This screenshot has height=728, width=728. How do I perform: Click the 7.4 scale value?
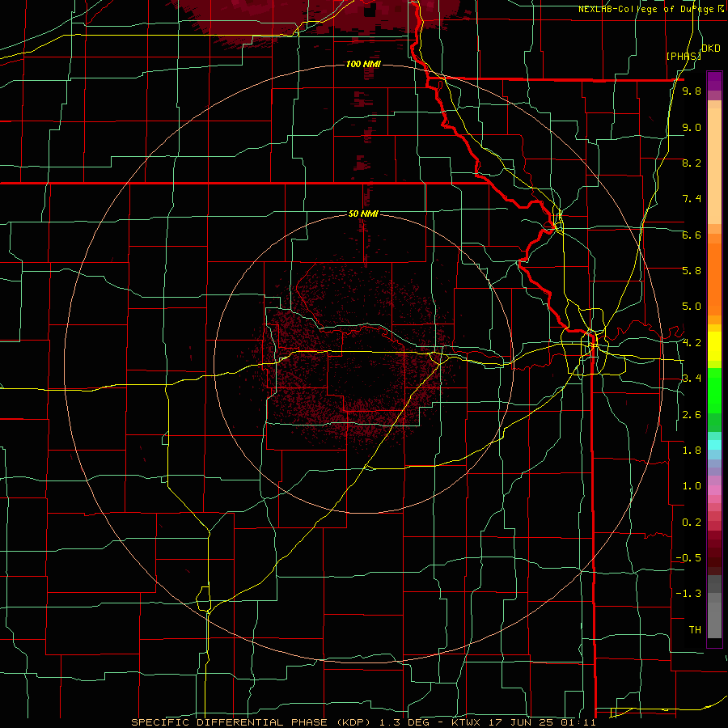click(x=692, y=199)
